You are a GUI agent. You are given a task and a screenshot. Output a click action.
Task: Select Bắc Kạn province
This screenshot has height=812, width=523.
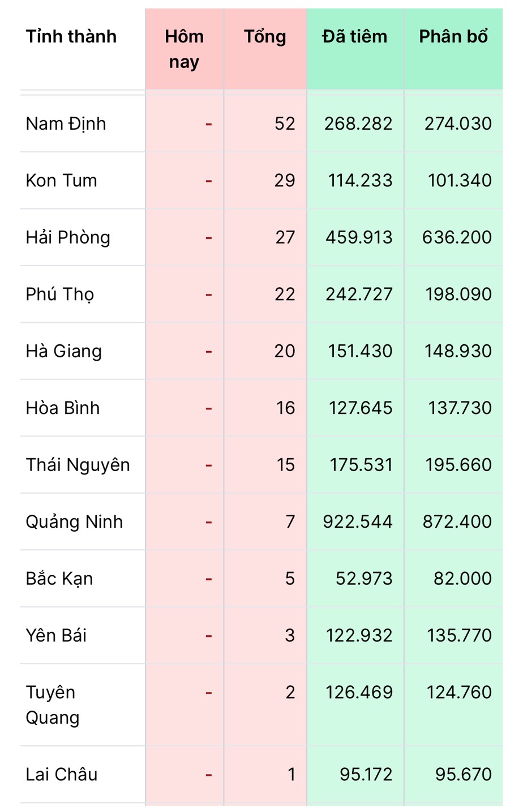pyautogui.click(x=59, y=579)
